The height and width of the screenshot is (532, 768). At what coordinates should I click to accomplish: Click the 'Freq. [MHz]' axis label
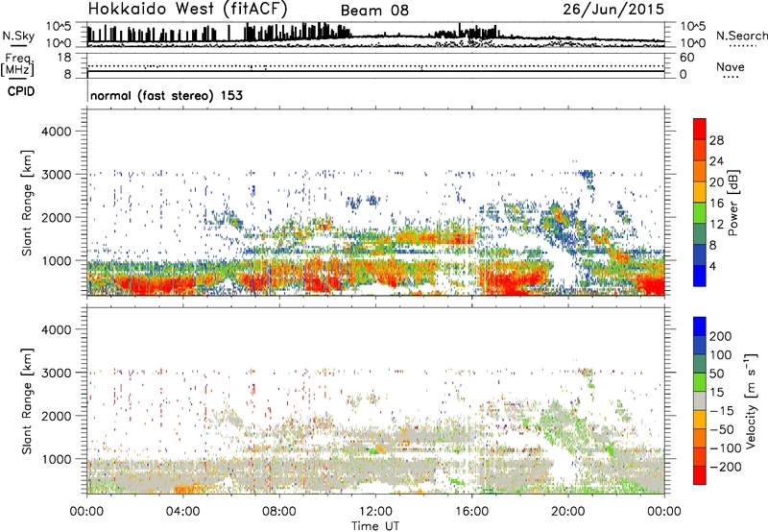click(17, 65)
